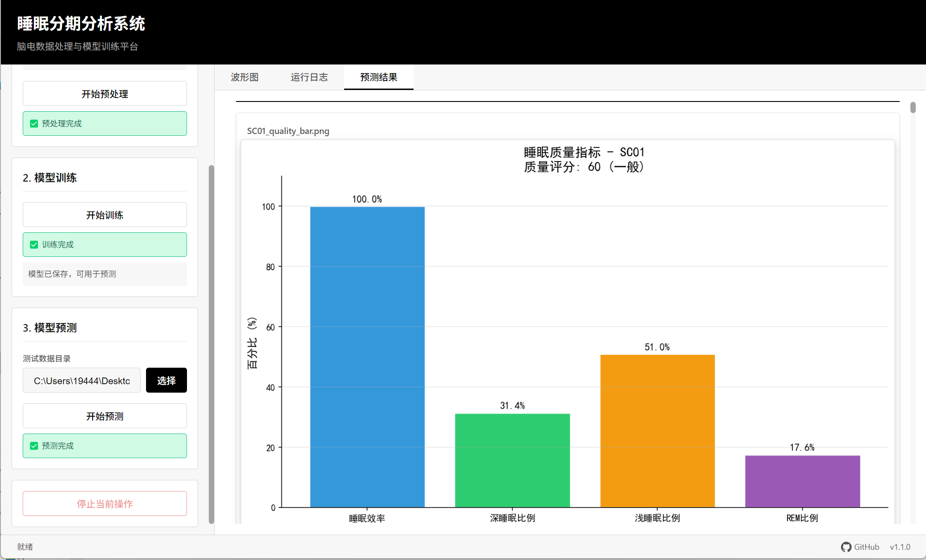
Task: Open the 运行日志 tab
Action: tap(309, 77)
